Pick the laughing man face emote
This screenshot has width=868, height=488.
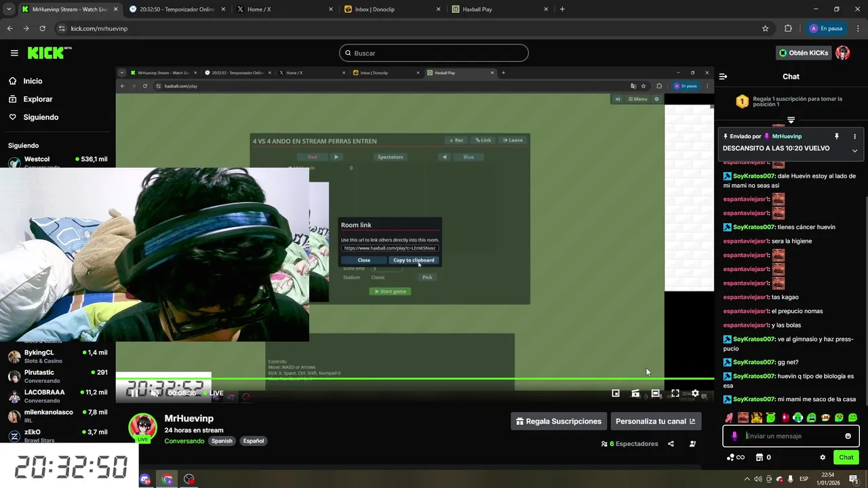pyautogui.click(x=743, y=418)
